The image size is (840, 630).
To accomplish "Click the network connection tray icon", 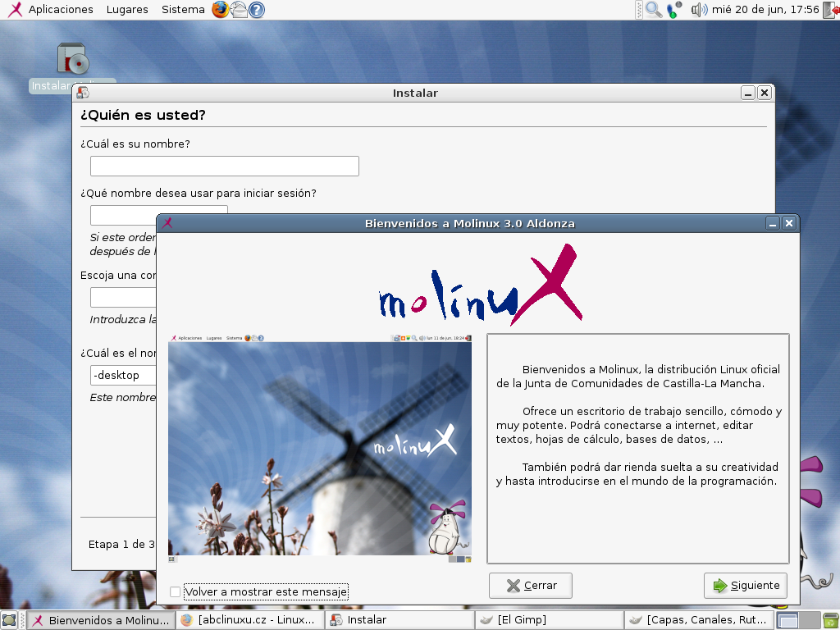I will coord(674,10).
